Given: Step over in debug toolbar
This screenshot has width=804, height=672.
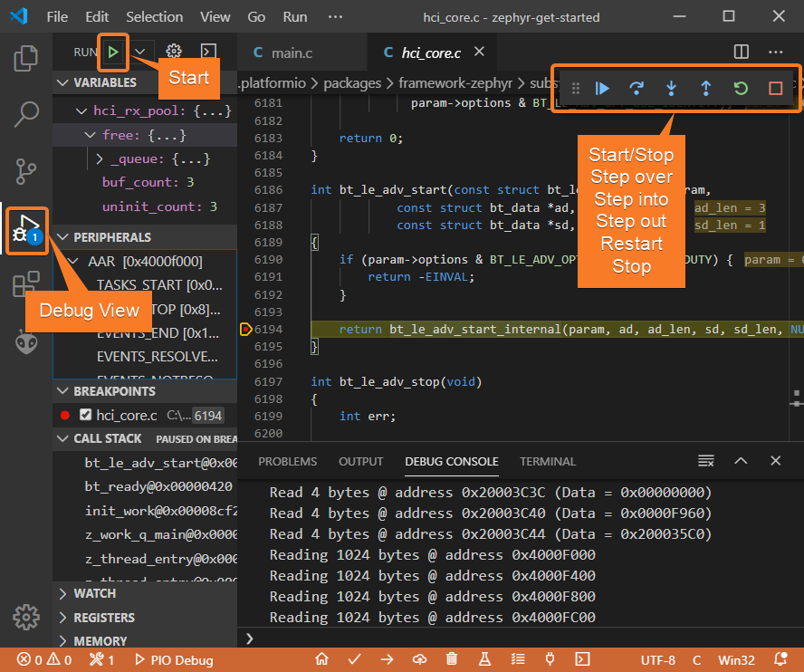Looking at the screenshot, I should [x=636, y=88].
